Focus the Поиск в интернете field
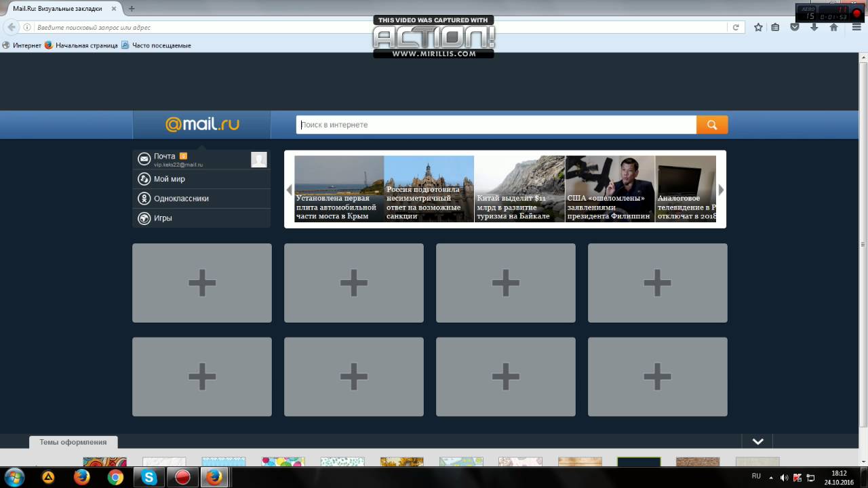This screenshot has width=868, height=488. [496, 125]
